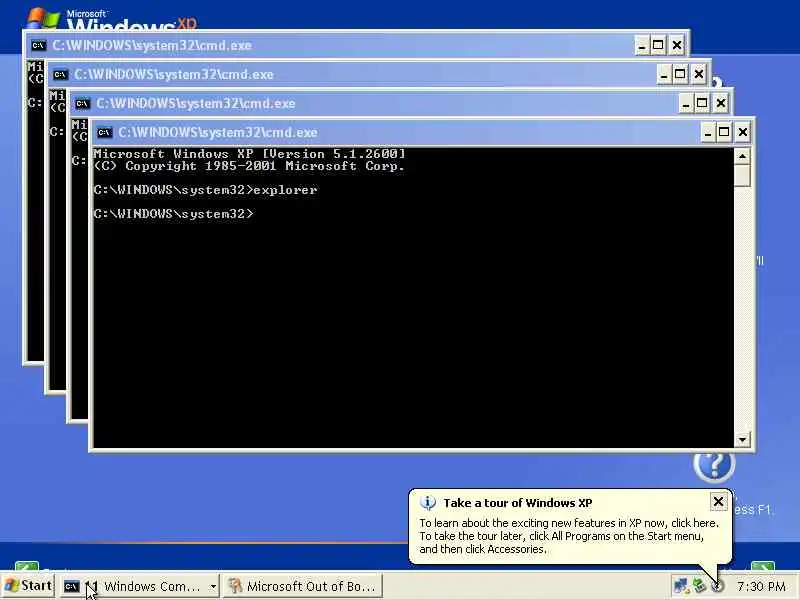Click the clock showing 7:30 PM
Image resolution: width=800 pixels, height=600 pixels.
click(761, 587)
